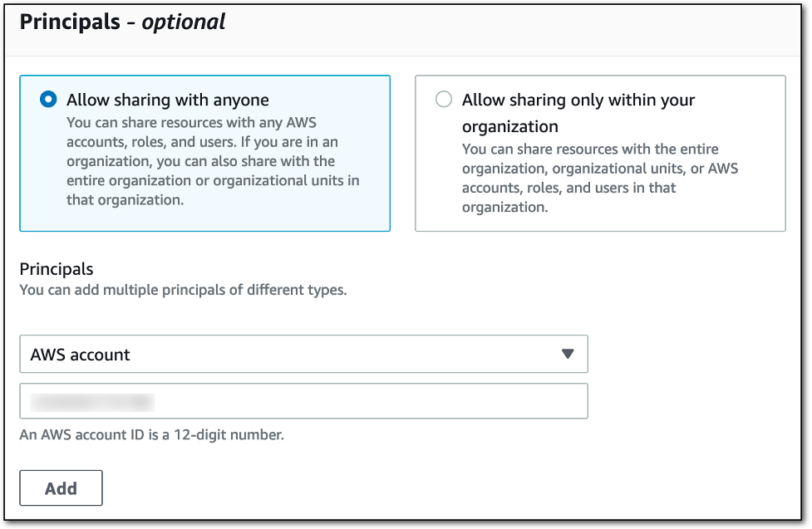Screen dimensions: 812x529
Task: Click the organization sharing option card
Action: click(x=600, y=154)
